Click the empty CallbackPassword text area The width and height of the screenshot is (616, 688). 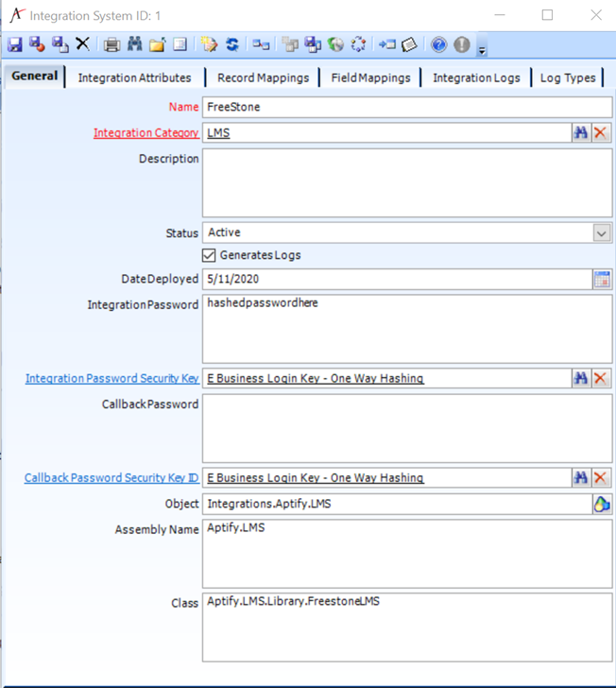click(407, 428)
